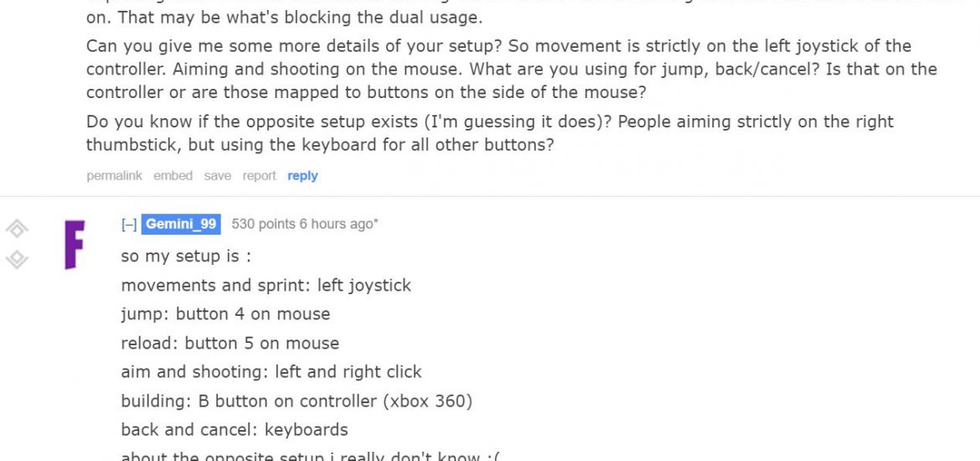The width and height of the screenshot is (980, 461).
Task: Open the embed option for the comment
Action: pos(173,176)
